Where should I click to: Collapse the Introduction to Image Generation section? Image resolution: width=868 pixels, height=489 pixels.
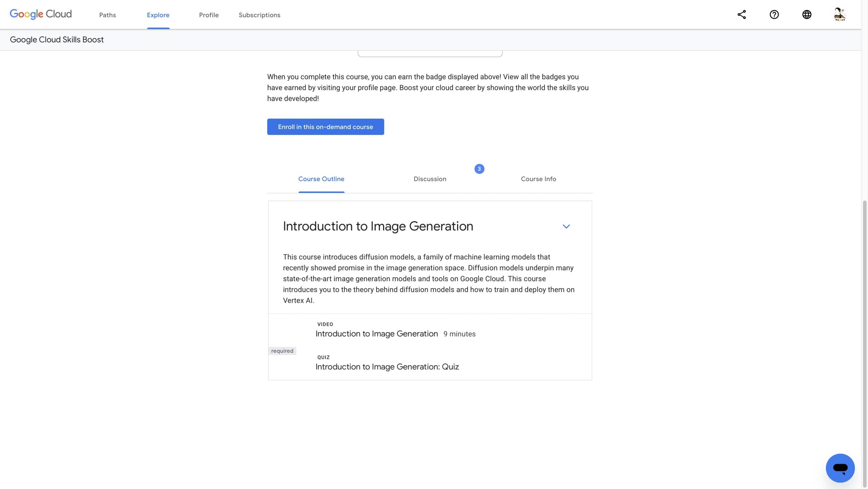click(x=566, y=226)
